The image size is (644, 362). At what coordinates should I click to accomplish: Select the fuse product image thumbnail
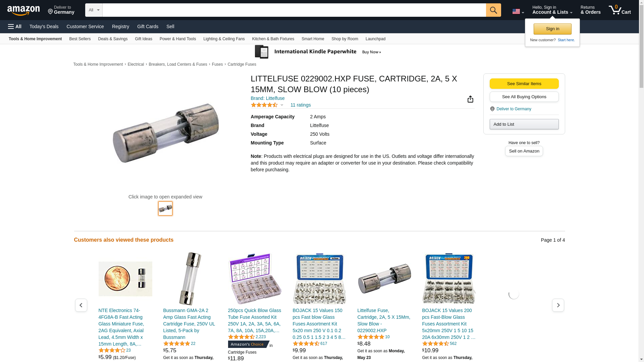(165, 208)
